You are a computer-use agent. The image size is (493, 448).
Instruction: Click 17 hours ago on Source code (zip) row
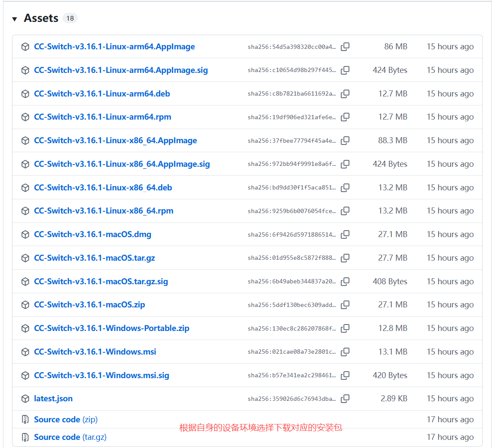(x=450, y=420)
